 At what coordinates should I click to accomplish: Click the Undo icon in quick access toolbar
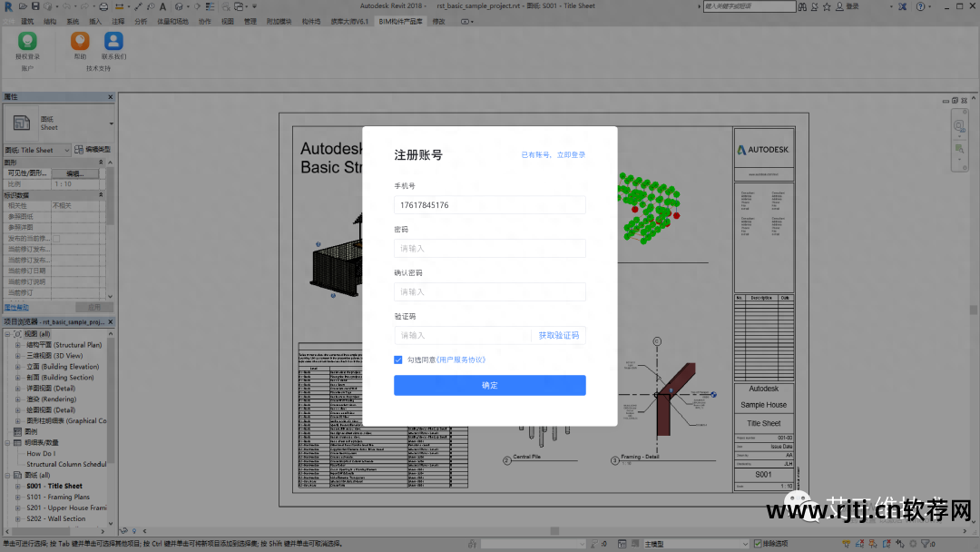click(67, 6)
